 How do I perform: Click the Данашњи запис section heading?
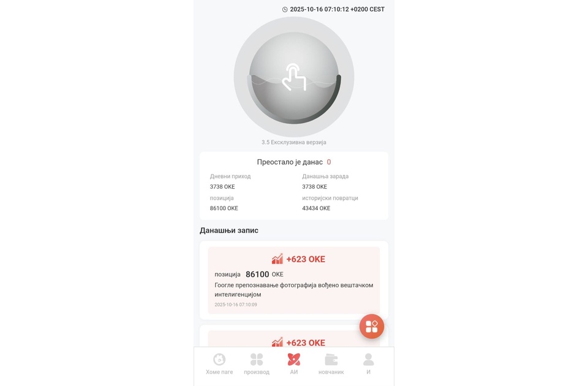click(x=229, y=230)
